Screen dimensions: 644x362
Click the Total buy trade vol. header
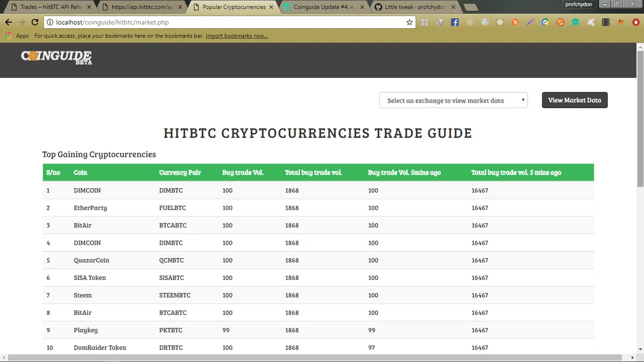(x=313, y=172)
